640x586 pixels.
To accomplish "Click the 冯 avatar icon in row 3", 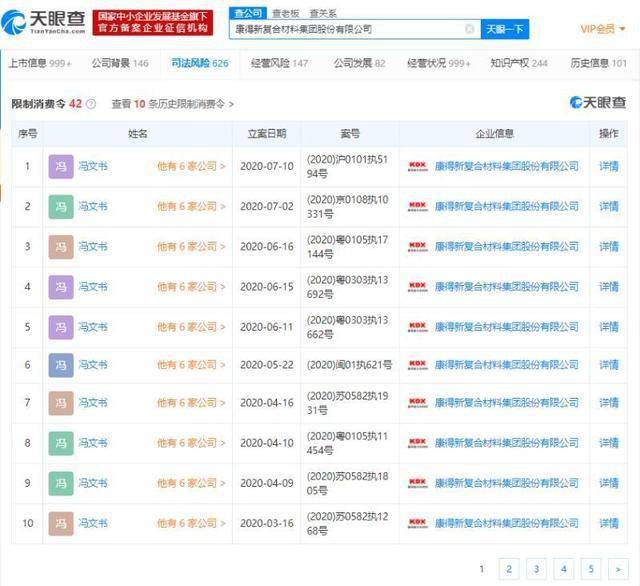I will 61,247.
